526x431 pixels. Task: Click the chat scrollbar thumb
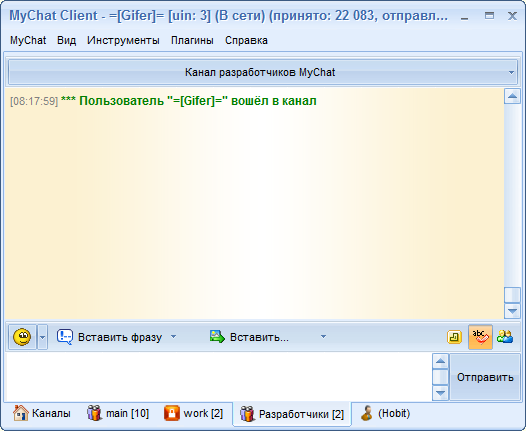click(512, 295)
